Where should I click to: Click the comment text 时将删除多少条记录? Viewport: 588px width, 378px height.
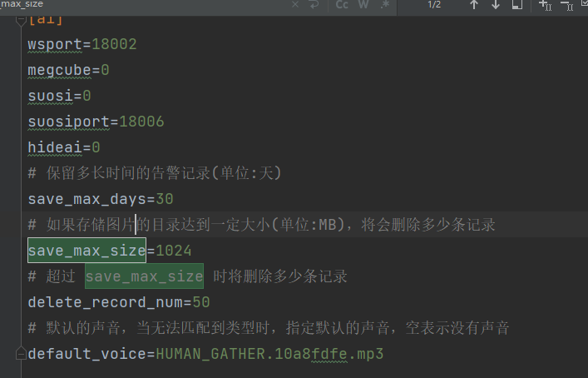tap(280, 276)
